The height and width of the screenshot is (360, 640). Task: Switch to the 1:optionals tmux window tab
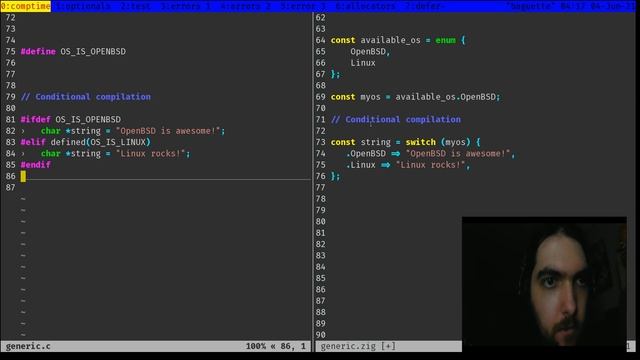[x=82, y=6]
